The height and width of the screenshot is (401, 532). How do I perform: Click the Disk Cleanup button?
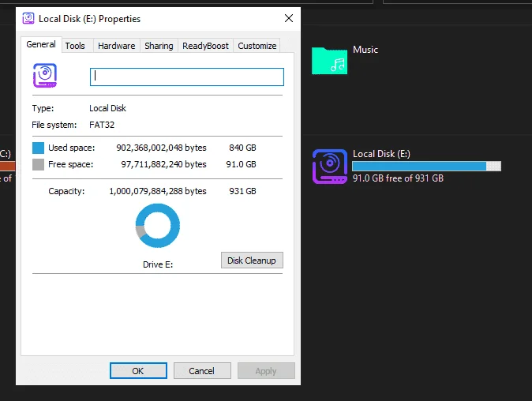pos(252,260)
